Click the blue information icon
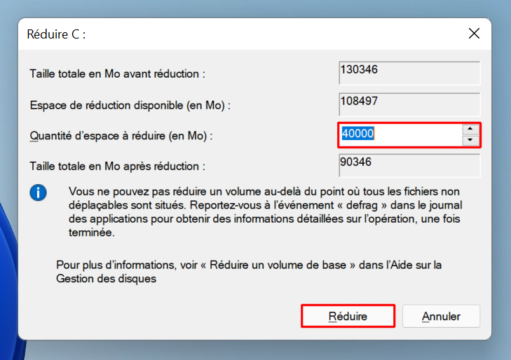 (x=38, y=193)
